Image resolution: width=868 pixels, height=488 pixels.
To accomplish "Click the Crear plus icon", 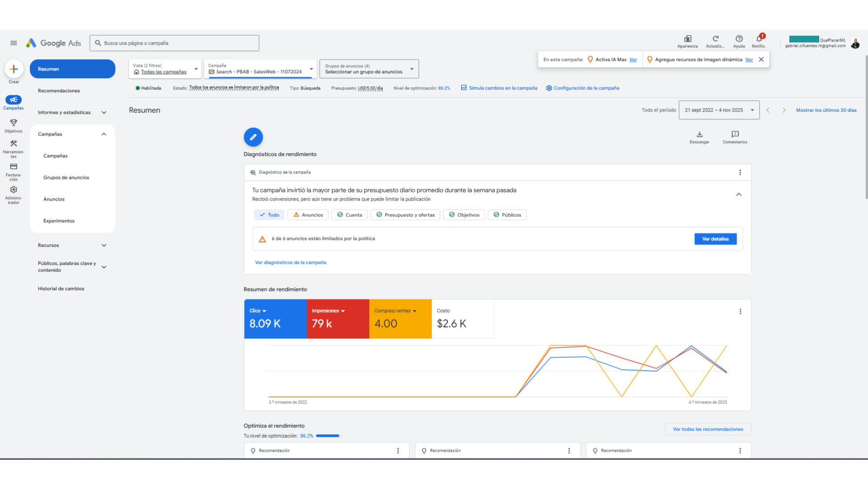I will tap(14, 69).
